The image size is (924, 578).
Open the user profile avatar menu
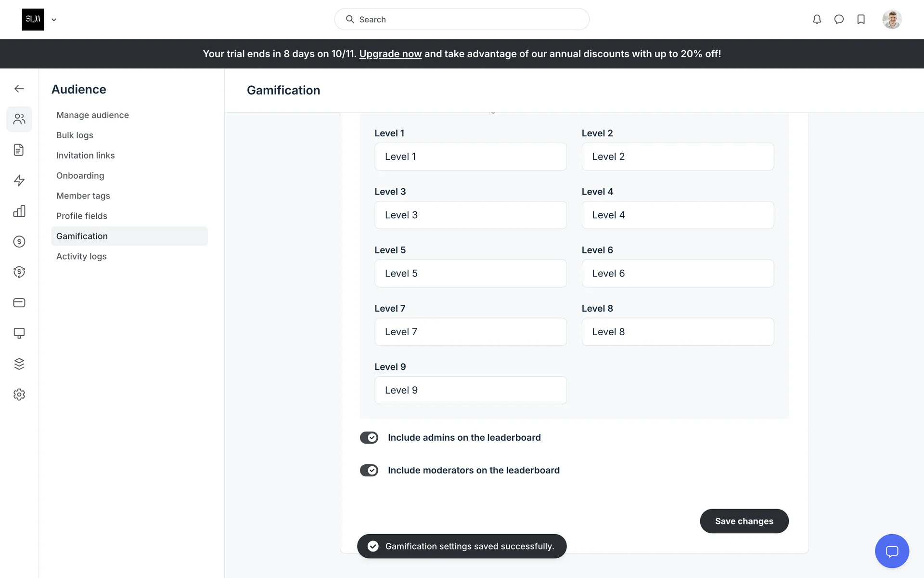[892, 19]
